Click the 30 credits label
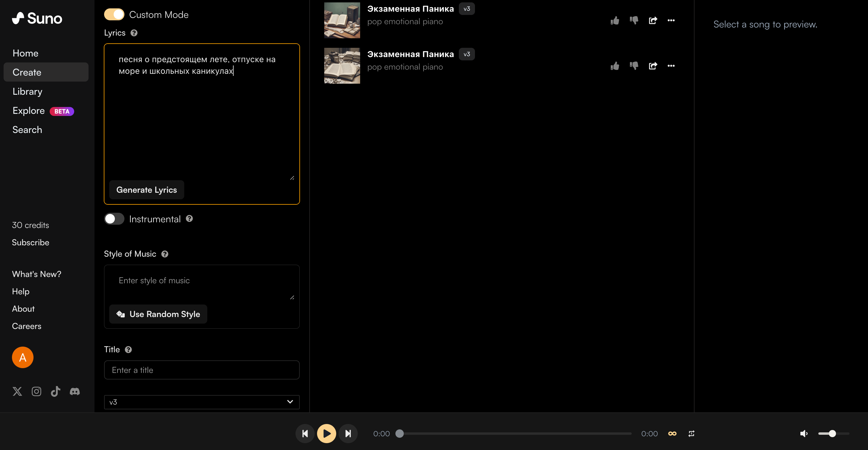Screen dimensions: 868x450 [31, 226]
